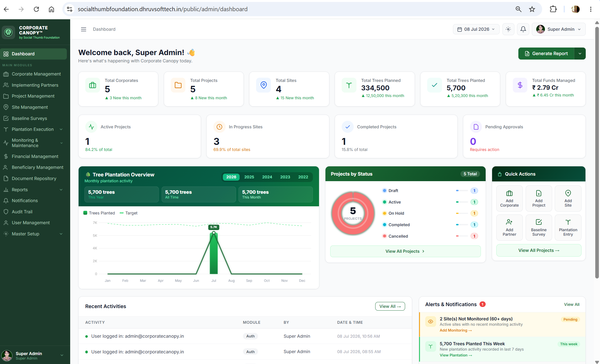Click the July bar in plantation chart
The width and height of the screenshot is (600, 364).
[x=214, y=253]
